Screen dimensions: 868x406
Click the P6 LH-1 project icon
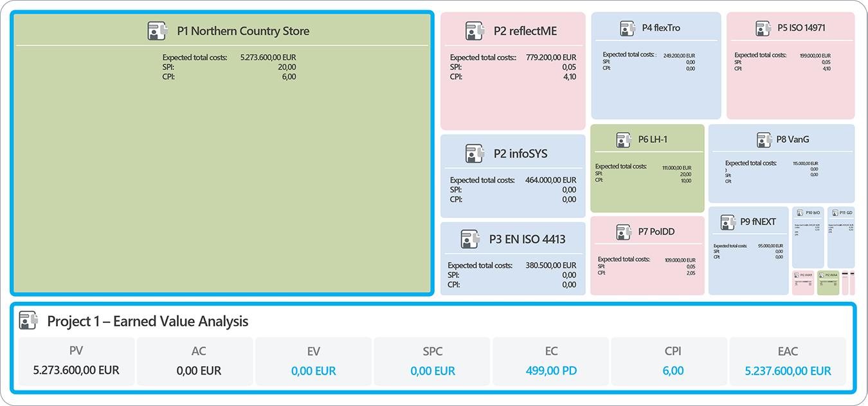[x=623, y=140]
